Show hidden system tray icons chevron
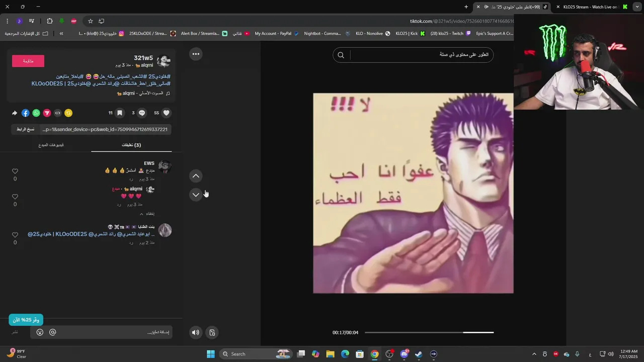This screenshot has height=362, width=644. pos(534,354)
